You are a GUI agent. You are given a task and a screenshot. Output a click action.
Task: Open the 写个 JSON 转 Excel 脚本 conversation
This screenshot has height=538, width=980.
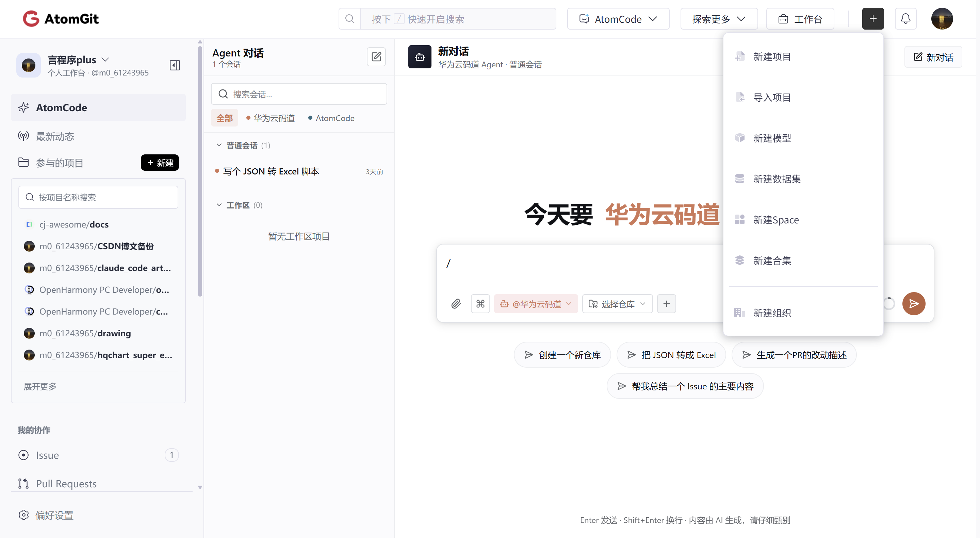(299, 171)
